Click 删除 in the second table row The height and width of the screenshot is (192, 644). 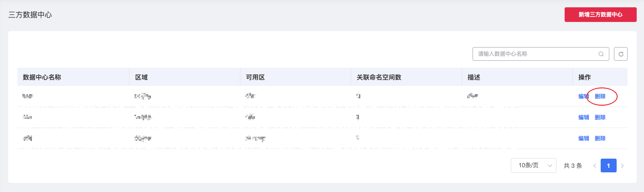click(x=600, y=117)
